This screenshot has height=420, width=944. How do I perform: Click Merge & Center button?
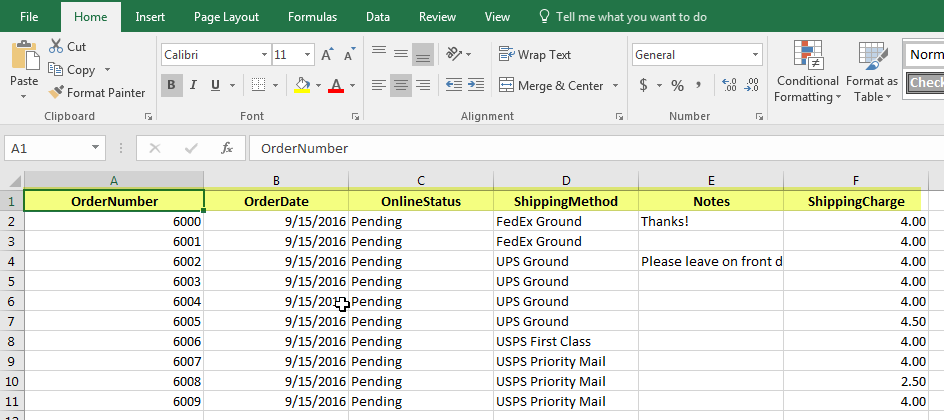[551, 85]
